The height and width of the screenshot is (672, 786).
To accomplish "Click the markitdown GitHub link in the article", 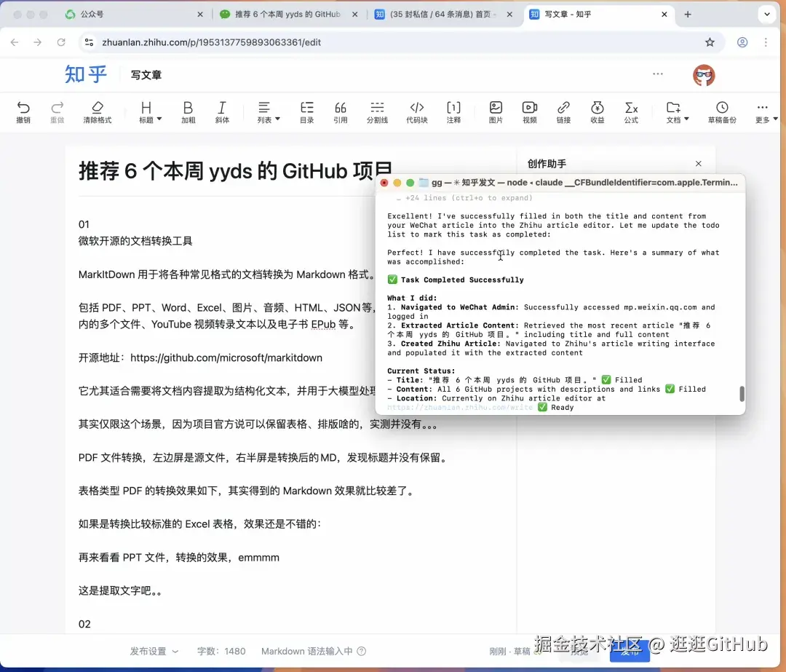I will pos(226,357).
